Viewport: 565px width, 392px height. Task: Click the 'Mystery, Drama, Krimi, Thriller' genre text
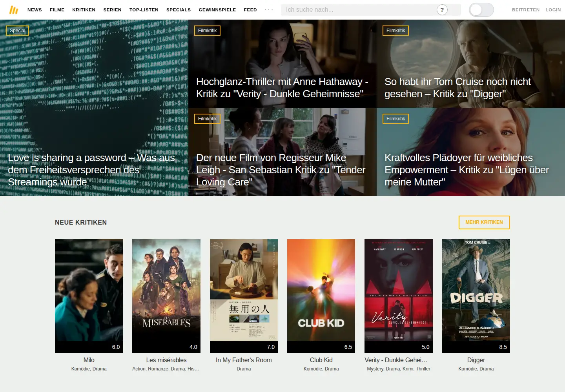(399, 369)
